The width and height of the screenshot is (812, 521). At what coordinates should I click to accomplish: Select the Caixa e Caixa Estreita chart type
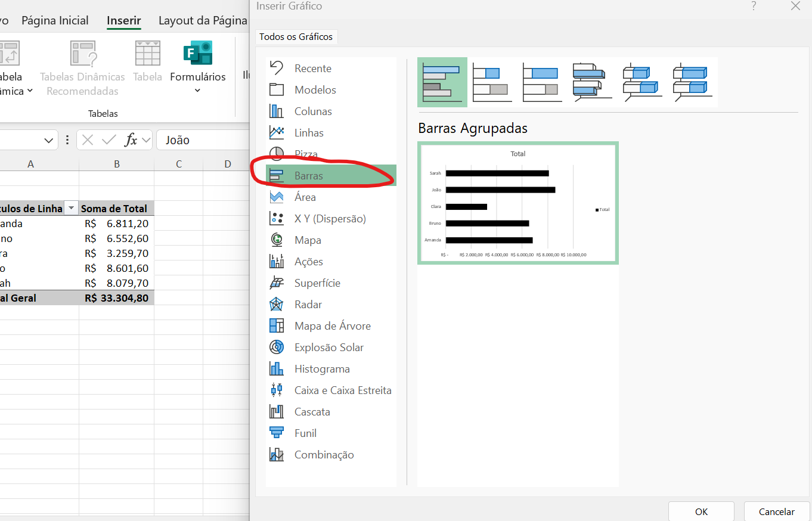tap(331, 390)
